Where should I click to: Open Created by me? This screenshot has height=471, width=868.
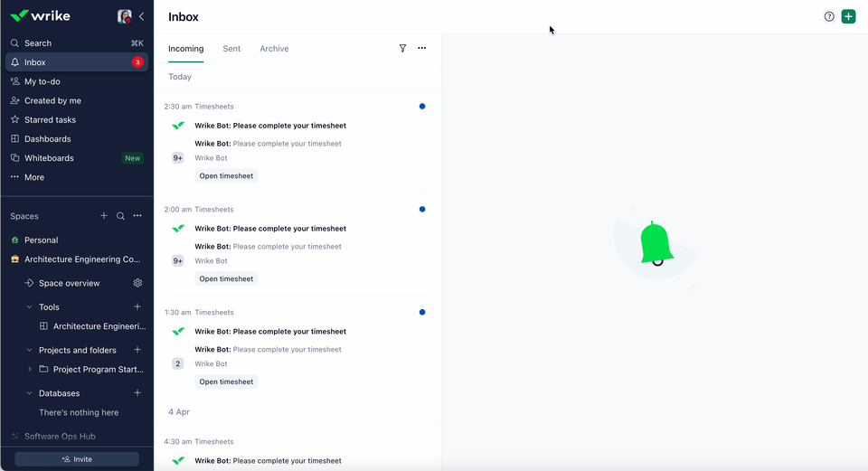[77, 100]
